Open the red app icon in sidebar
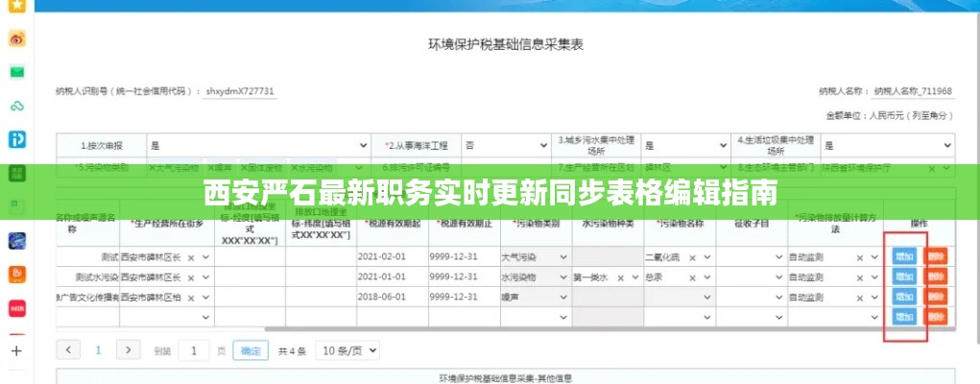 tap(16, 308)
